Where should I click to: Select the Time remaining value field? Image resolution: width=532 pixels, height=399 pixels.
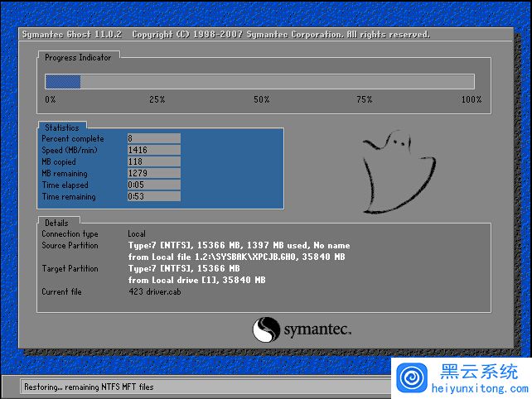point(153,197)
